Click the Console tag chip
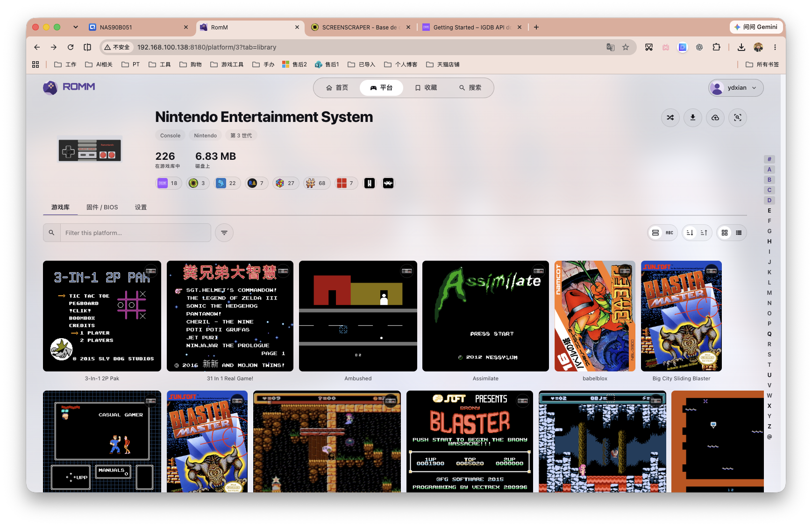 pyautogui.click(x=170, y=135)
